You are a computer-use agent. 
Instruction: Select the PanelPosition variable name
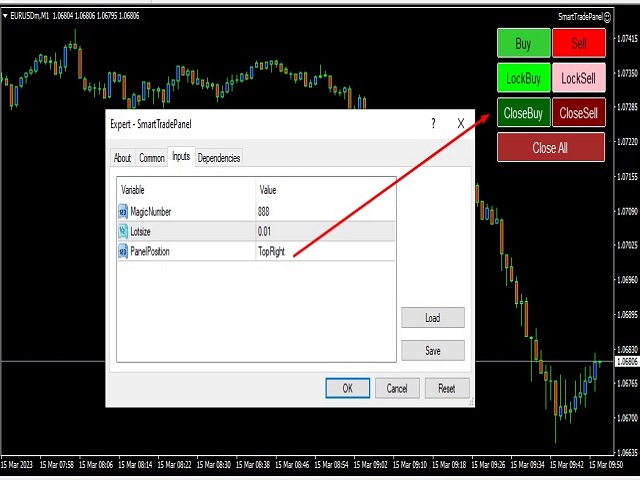pos(150,251)
